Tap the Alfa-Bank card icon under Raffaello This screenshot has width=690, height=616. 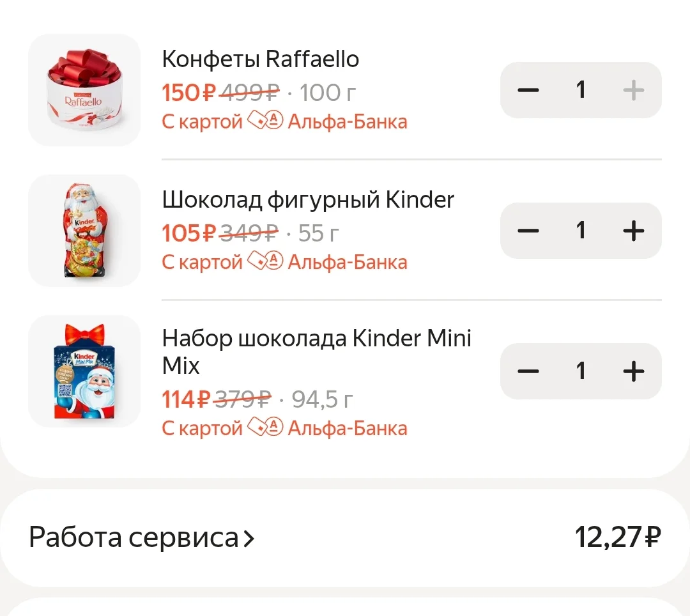tap(265, 120)
